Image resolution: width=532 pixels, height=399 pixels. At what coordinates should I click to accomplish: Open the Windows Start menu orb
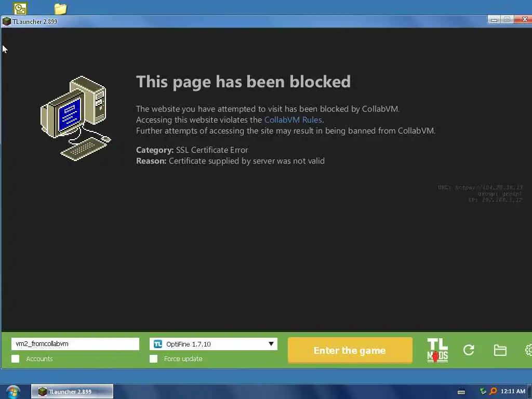click(13, 392)
